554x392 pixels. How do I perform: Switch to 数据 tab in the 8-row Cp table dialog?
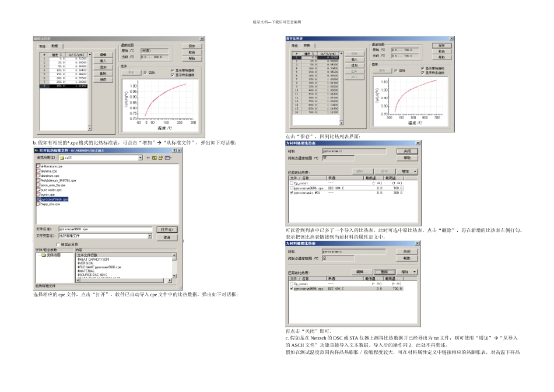[55, 46]
